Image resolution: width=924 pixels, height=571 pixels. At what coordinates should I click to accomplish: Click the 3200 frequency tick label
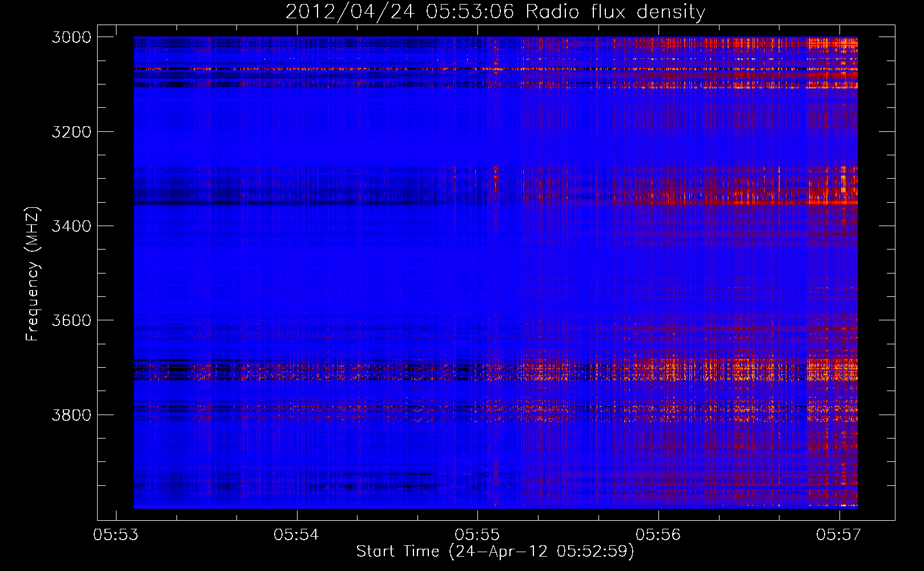click(71, 132)
